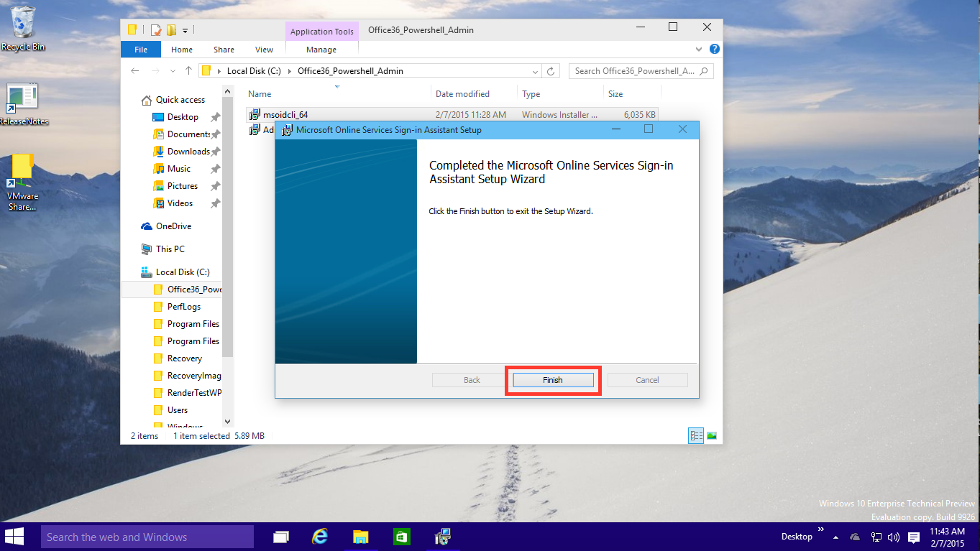
Task: Open the File menu in Explorer
Action: point(141,50)
